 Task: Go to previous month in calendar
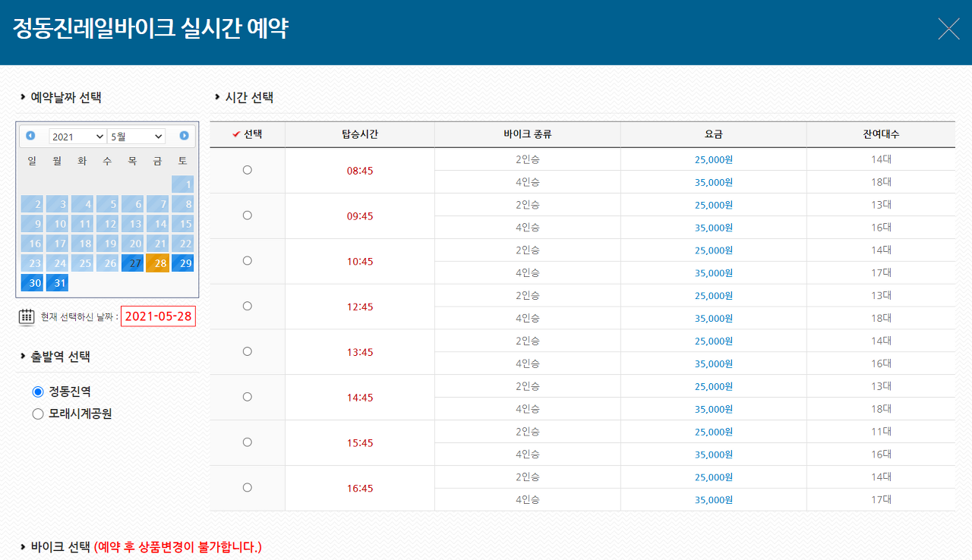click(x=30, y=136)
